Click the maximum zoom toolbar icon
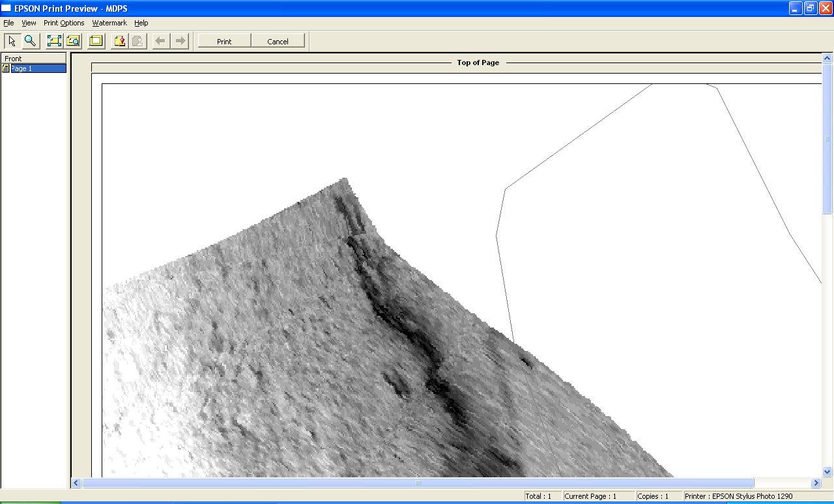The width and height of the screenshot is (834, 504). click(73, 41)
